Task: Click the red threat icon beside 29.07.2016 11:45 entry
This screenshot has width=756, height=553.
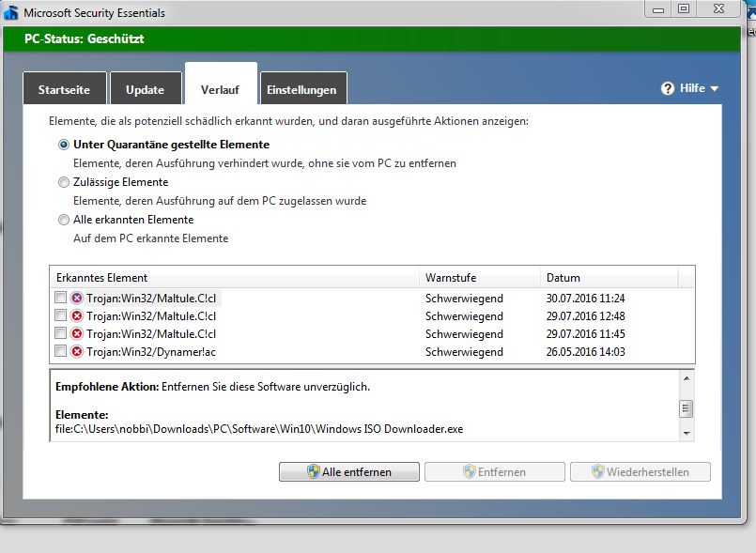Action: pos(77,333)
